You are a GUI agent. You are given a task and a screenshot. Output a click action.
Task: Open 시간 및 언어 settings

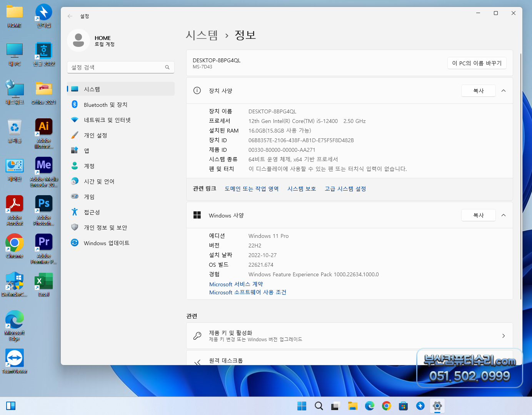click(x=121, y=181)
